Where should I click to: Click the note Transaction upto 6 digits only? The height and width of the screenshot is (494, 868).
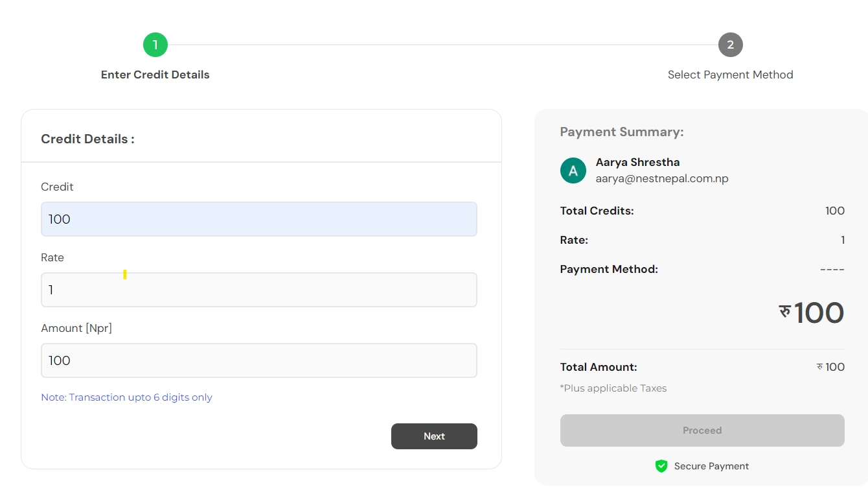click(126, 397)
